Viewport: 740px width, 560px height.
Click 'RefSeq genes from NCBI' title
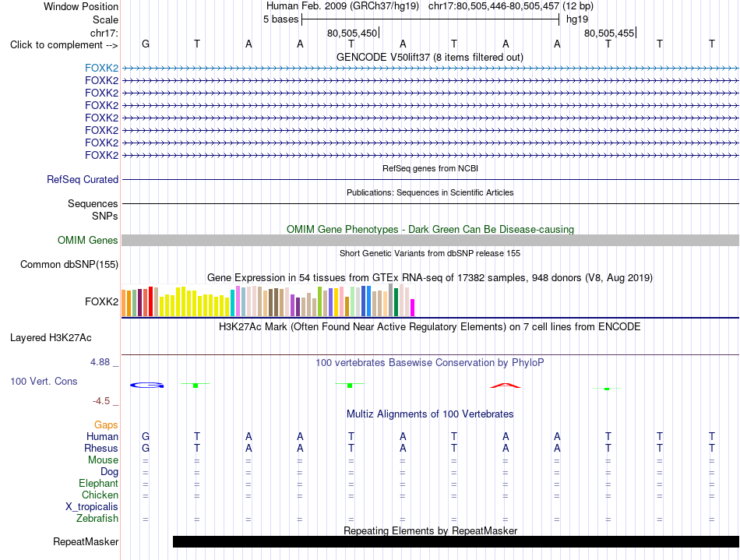click(x=431, y=168)
